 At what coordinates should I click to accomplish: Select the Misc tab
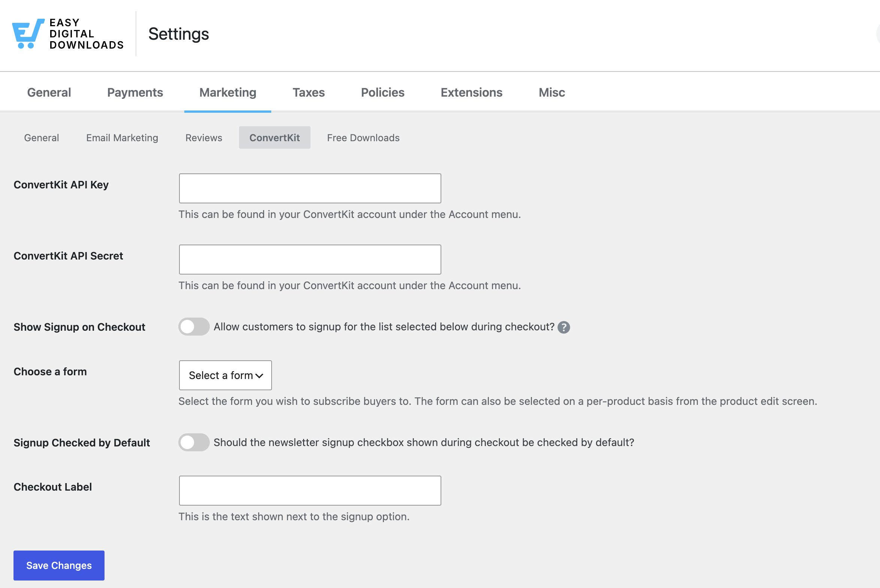[x=552, y=92]
